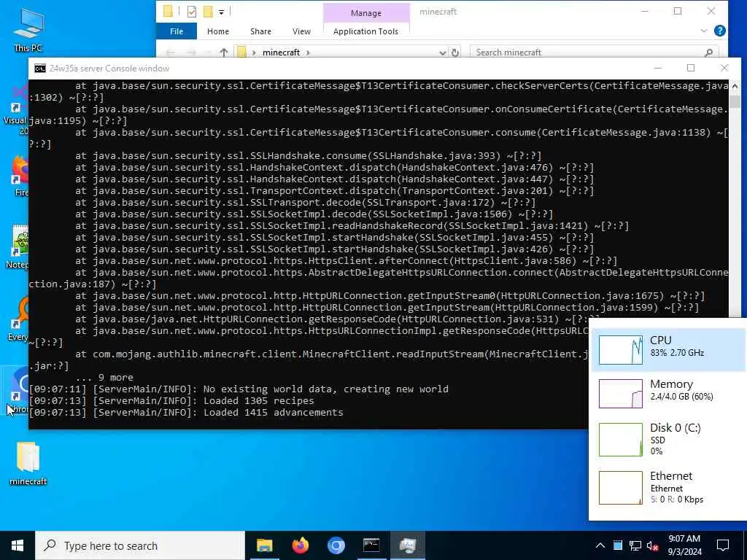Open the Everything search desktop shortcut

tap(19, 319)
